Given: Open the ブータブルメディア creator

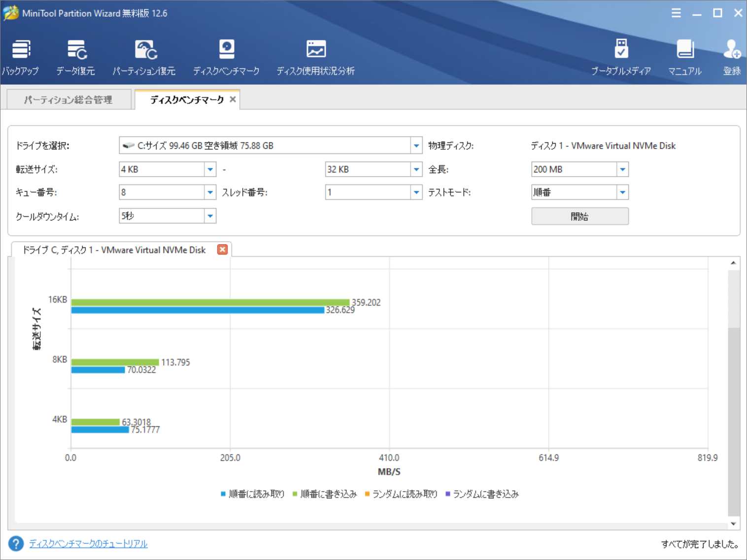Looking at the screenshot, I should (621, 55).
